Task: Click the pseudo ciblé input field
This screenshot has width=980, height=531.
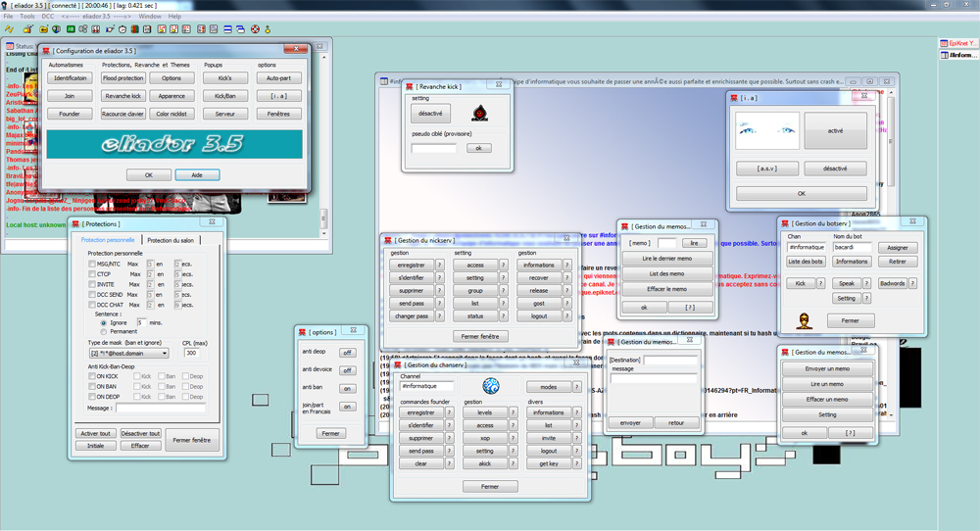Action: pyautogui.click(x=433, y=148)
